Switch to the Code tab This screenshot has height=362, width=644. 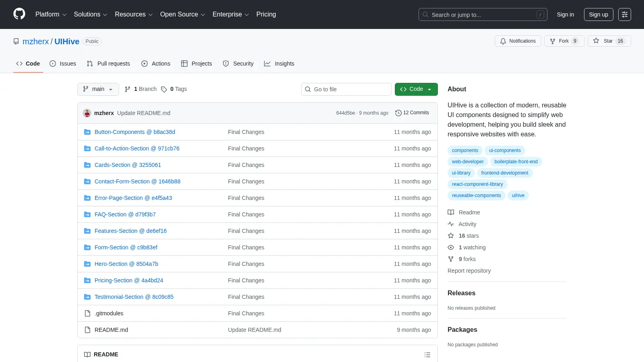click(x=28, y=64)
